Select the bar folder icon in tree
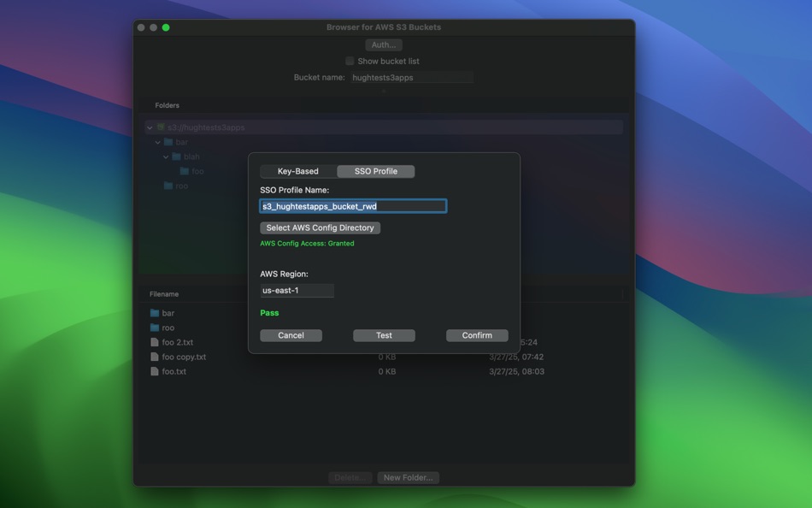812x508 pixels. click(x=168, y=142)
